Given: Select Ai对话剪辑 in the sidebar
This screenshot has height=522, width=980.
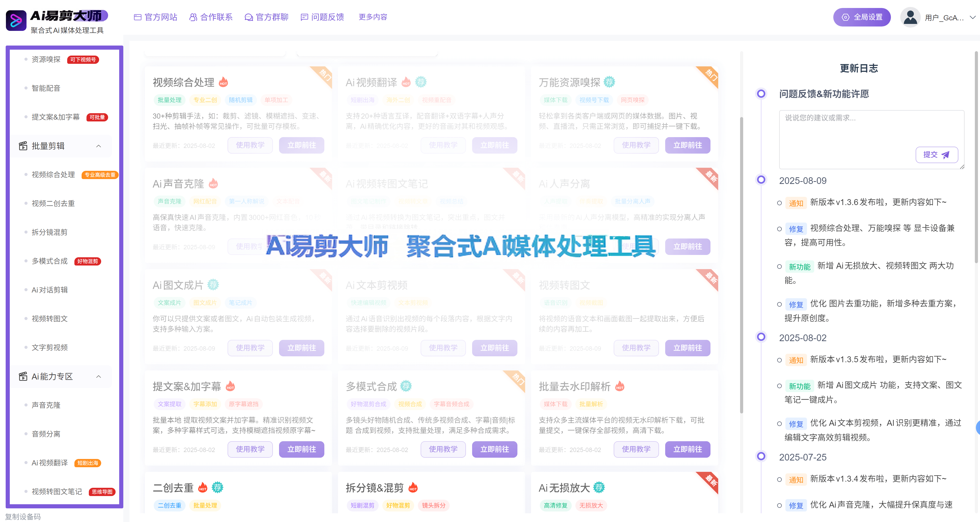Looking at the screenshot, I should [x=49, y=290].
